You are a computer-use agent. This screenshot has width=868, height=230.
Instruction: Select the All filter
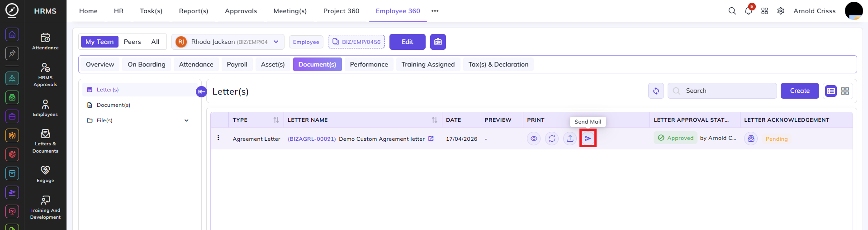pyautogui.click(x=155, y=42)
